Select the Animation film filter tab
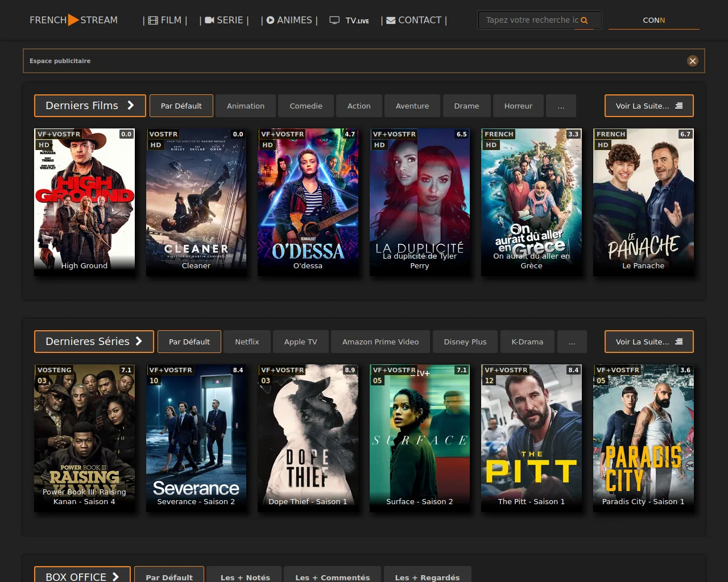The image size is (728, 582). click(x=246, y=106)
